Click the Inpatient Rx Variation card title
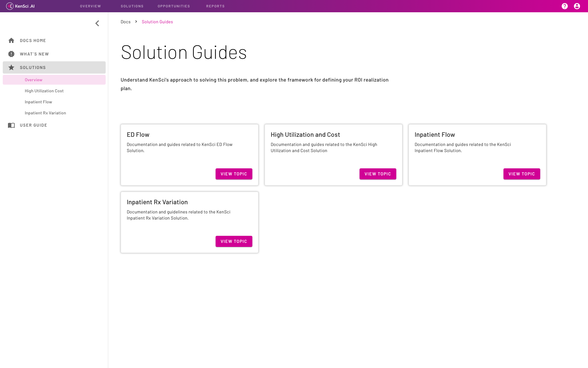The image size is (588, 368). pyautogui.click(x=157, y=202)
